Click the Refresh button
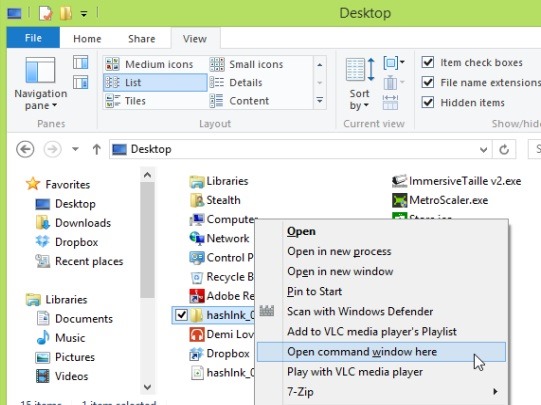This screenshot has width=541, height=405. 504,150
